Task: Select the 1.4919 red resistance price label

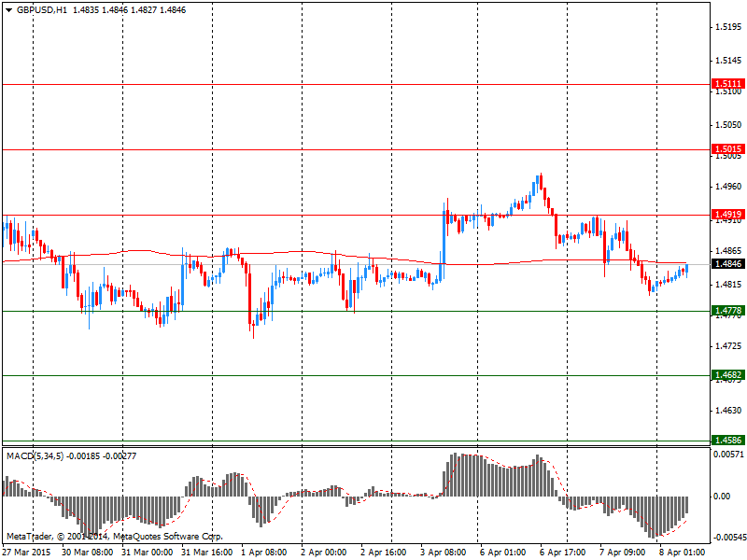Action: tap(727, 215)
